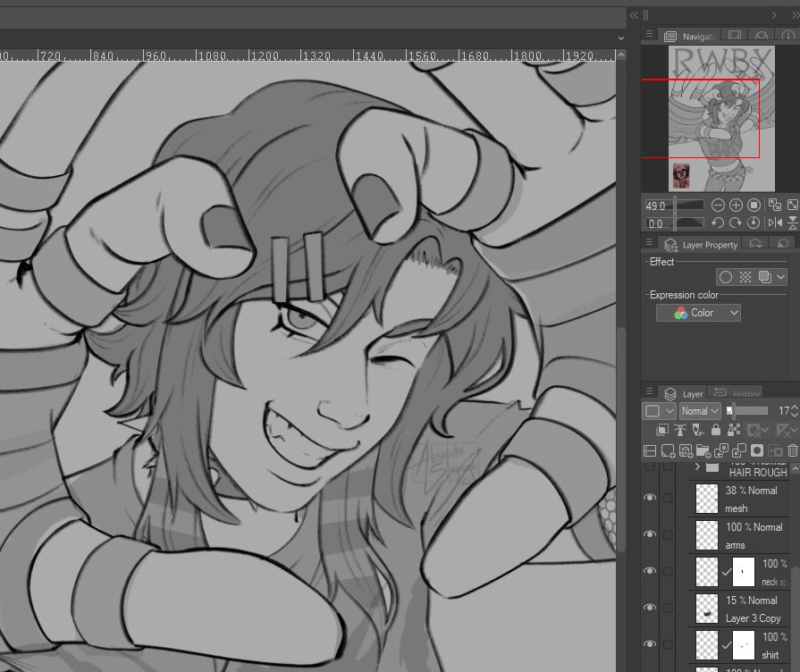The height and width of the screenshot is (672, 800).
Task: Click the 100% zoom button in Navigator
Action: pos(754,206)
